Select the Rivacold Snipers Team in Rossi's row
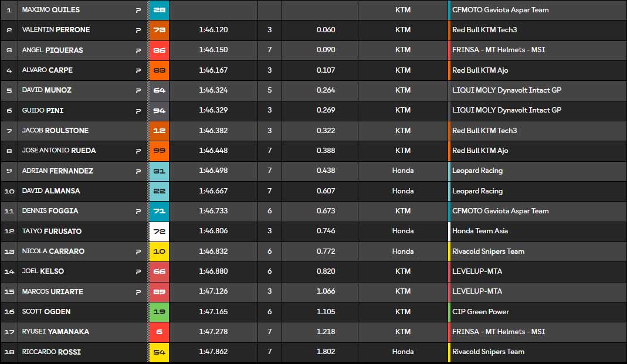The image size is (627, 364). pyautogui.click(x=488, y=352)
